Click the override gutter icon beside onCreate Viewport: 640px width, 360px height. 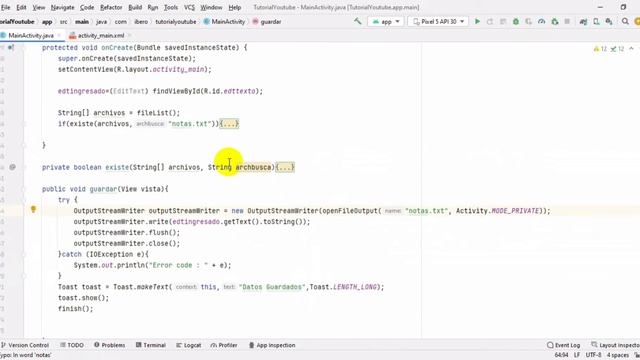tap(11, 48)
